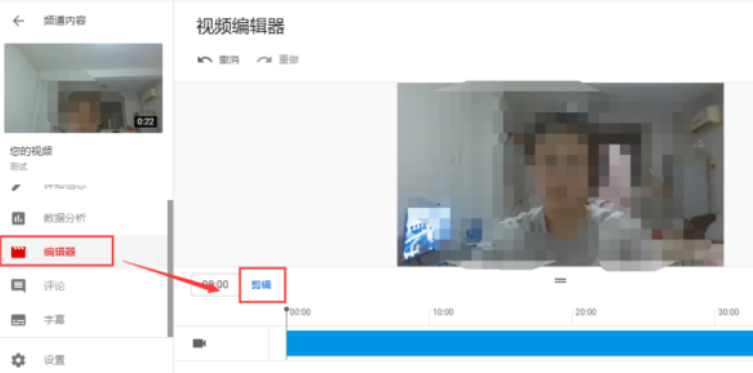
Task: Click the settings gear icon
Action: coord(18,360)
